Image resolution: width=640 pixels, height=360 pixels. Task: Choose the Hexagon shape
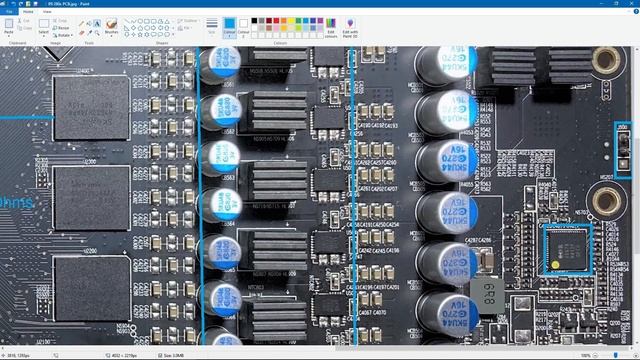point(147,28)
